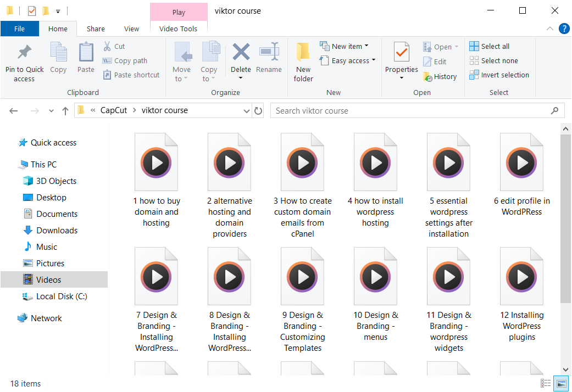The height and width of the screenshot is (392, 572).
Task: Click the Back navigation arrow
Action: pos(14,111)
